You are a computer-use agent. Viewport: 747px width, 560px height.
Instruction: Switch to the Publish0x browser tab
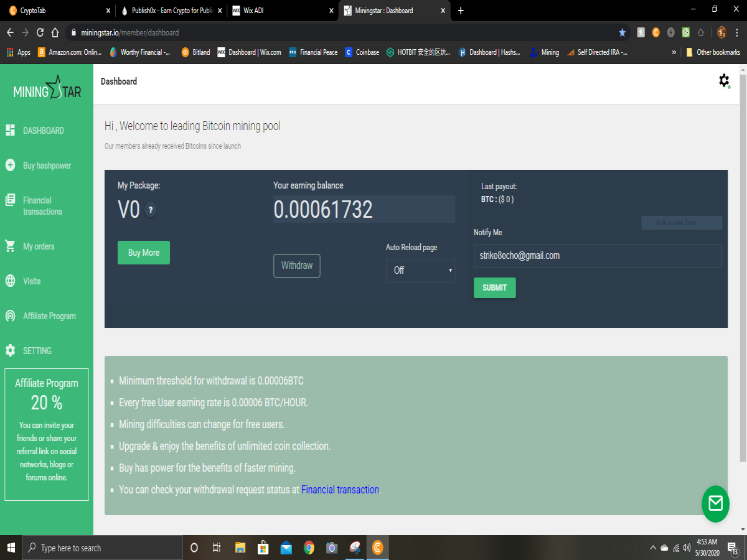[169, 11]
